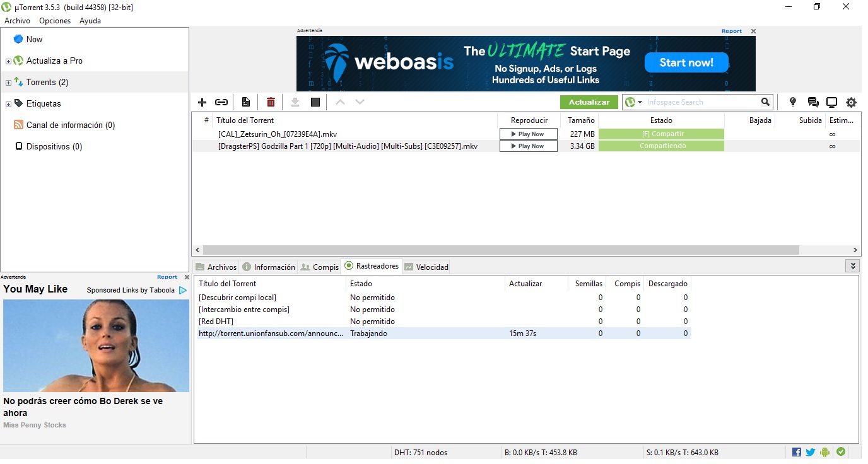Click Start now! on weboasis banner
This screenshot has width=868, height=464.
coord(686,62)
